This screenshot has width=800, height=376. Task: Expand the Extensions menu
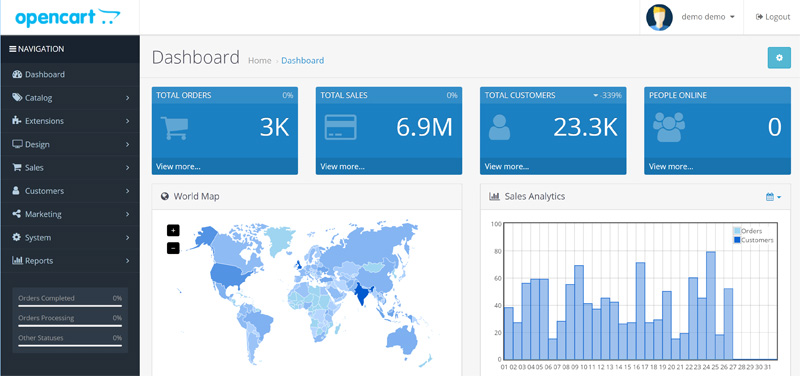(x=70, y=121)
